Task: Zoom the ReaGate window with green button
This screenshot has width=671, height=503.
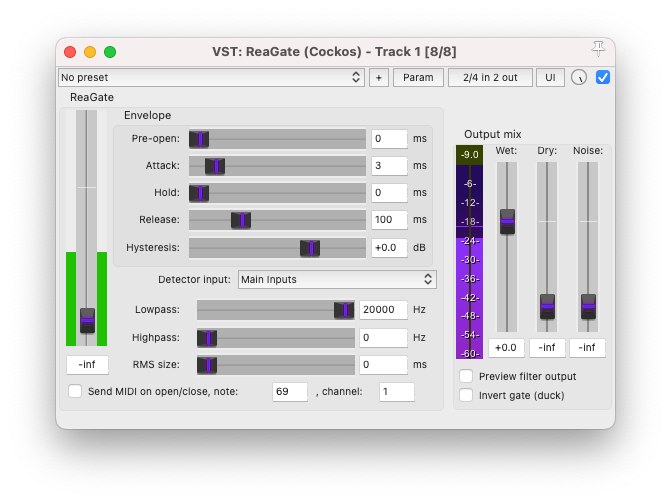Action: click(110, 52)
